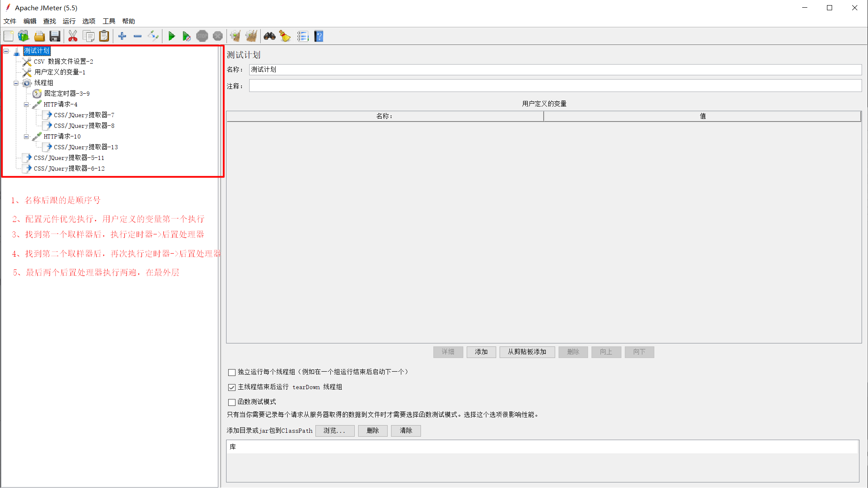Uncheck 主线程结束后运行 tearDown 线程组
868x488 pixels.
[232, 387]
